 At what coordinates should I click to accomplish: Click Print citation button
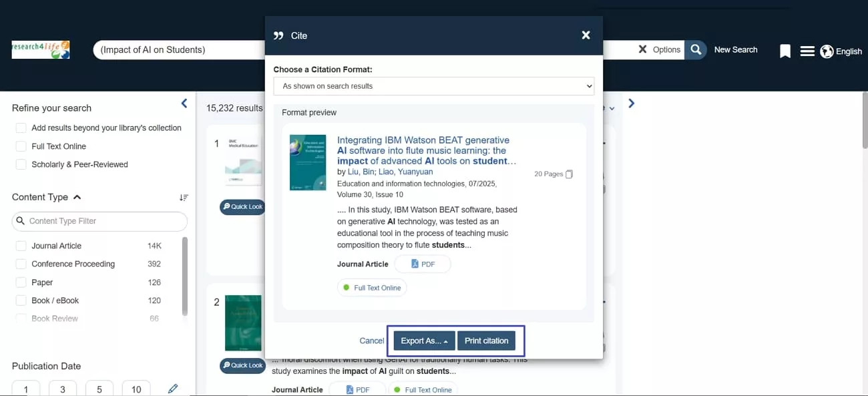[x=486, y=341]
